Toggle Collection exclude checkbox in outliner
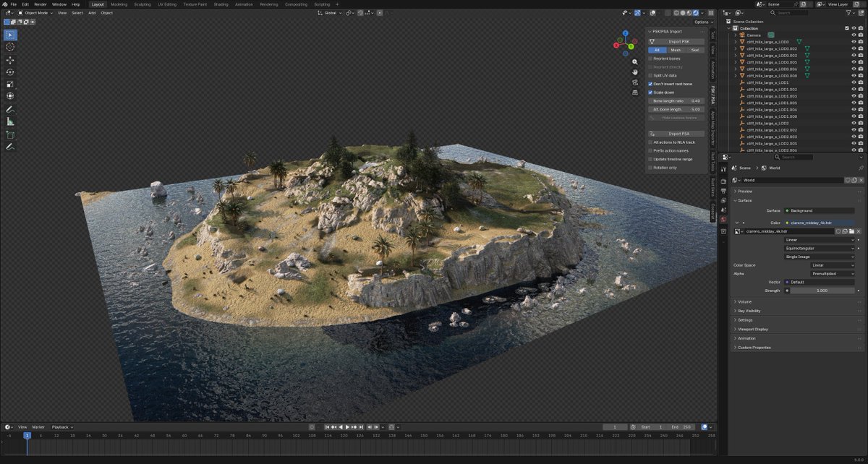 point(846,28)
